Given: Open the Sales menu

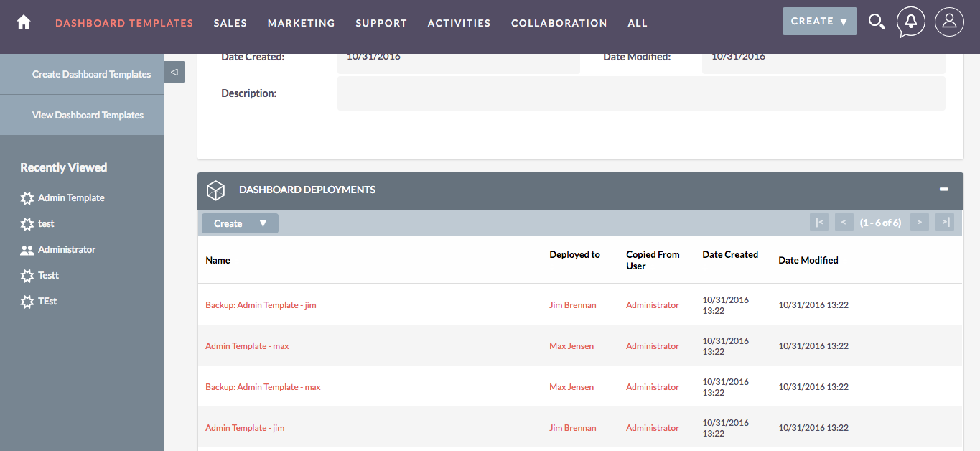Looking at the screenshot, I should click(x=230, y=23).
